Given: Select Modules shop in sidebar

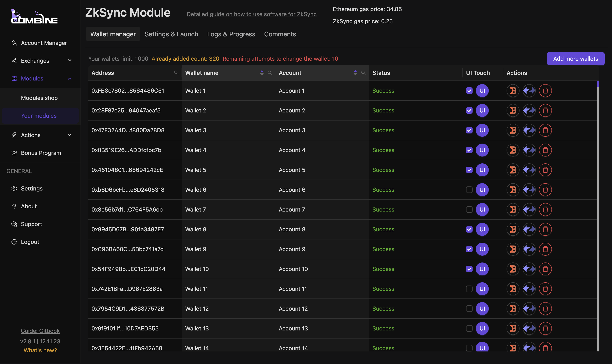Looking at the screenshot, I should pyautogui.click(x=40, y=98).
